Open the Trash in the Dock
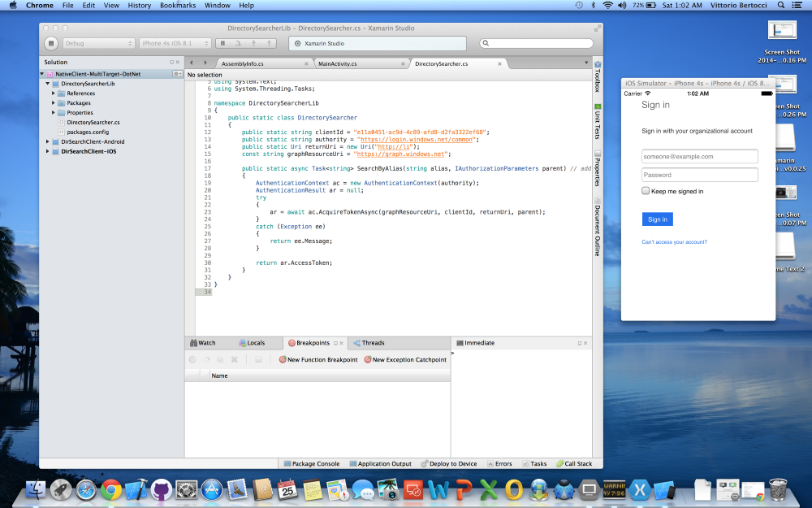This screenshot has width=812, height=508. 778,489
